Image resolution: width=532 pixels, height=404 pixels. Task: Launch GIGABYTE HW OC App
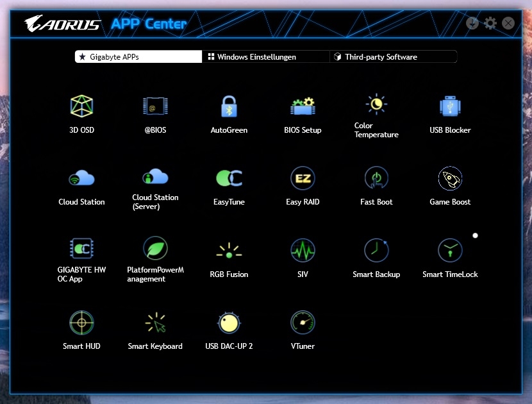81,249
